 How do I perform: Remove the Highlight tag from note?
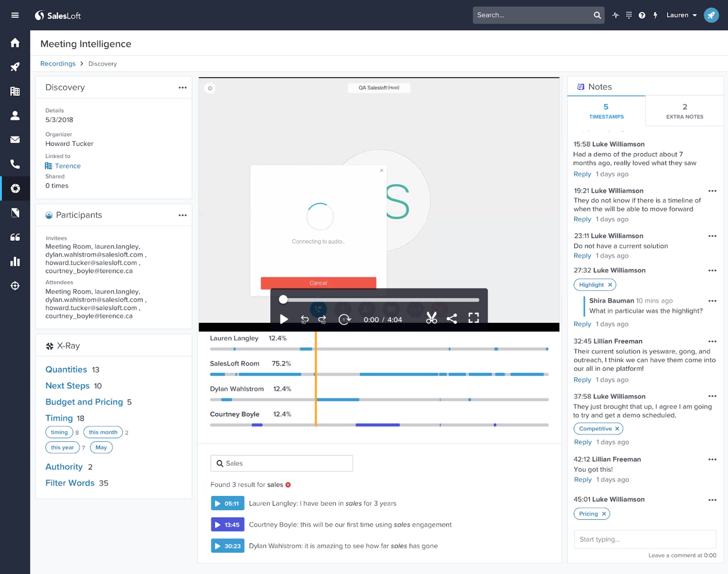pyautogui.click(x=610, y=285)
